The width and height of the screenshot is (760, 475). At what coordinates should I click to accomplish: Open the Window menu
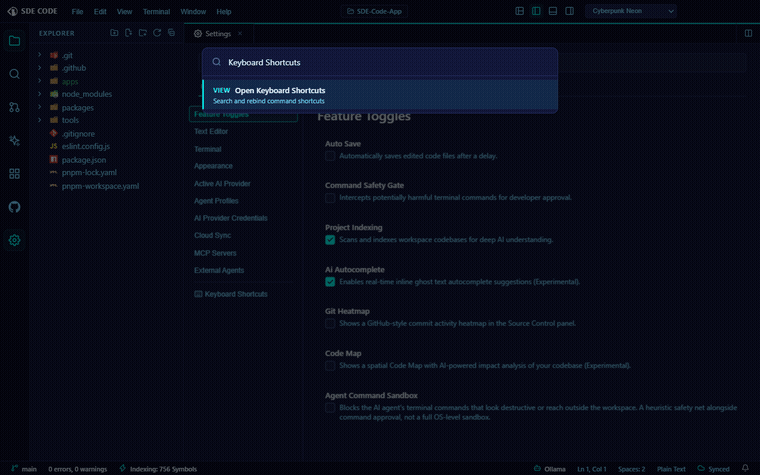pos(193,12)
